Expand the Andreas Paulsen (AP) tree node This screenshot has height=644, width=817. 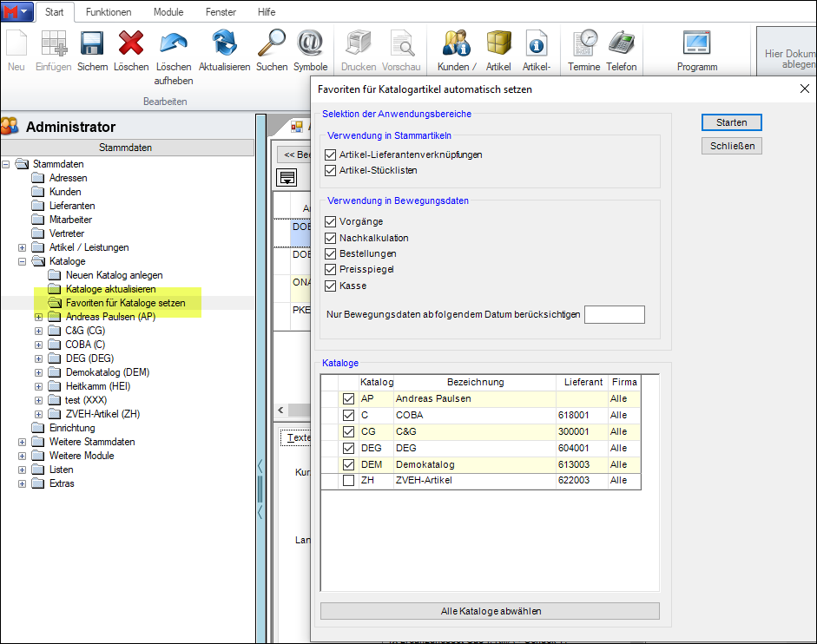coord(38,317)
